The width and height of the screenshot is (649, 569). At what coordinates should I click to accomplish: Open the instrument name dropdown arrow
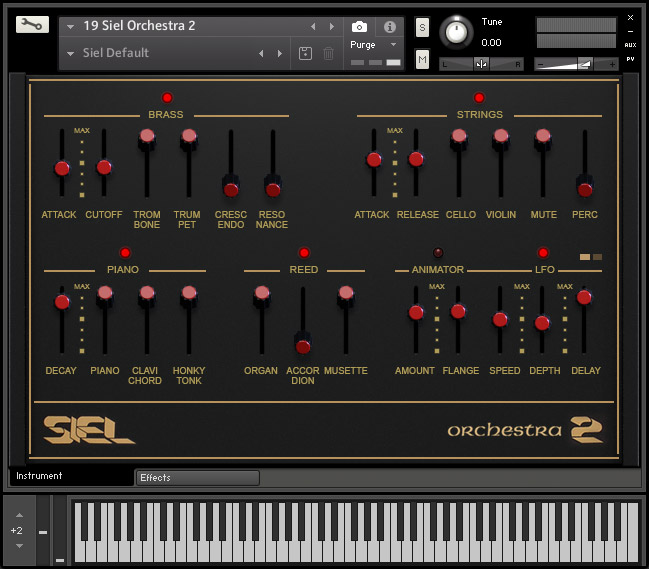click(71, 27)
